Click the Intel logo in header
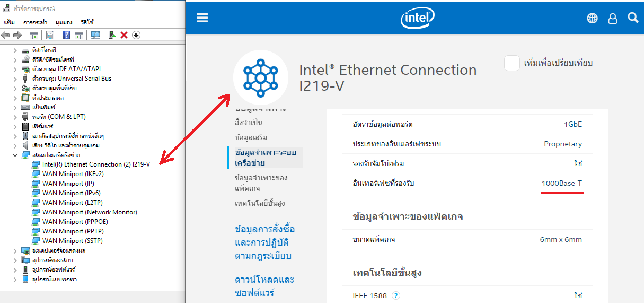The height and width of the screenshot is (304, 644). pyautogui.click(x=417, y=18)
